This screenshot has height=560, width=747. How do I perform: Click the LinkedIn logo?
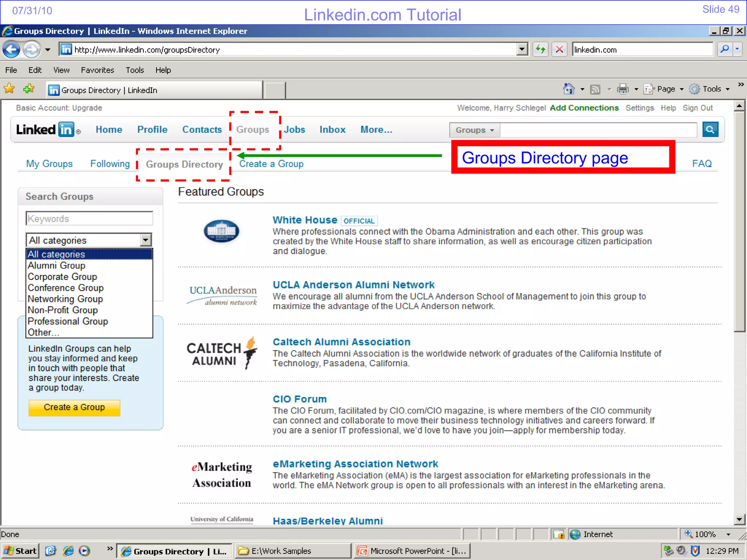click(48, 129)
